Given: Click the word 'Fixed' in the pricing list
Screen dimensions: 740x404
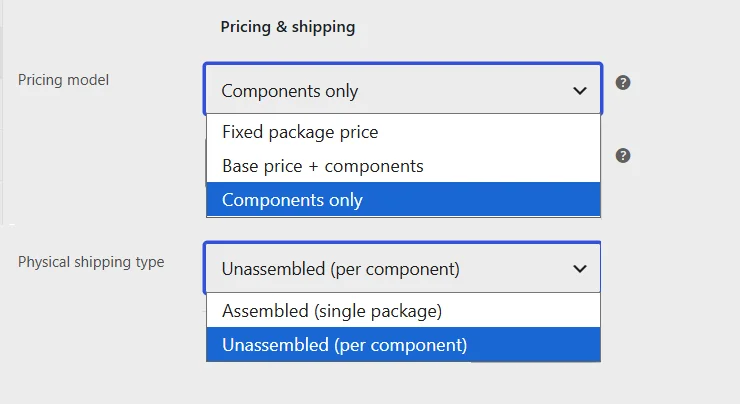Looking at the screenshot, I should click(x=242, y=132).
